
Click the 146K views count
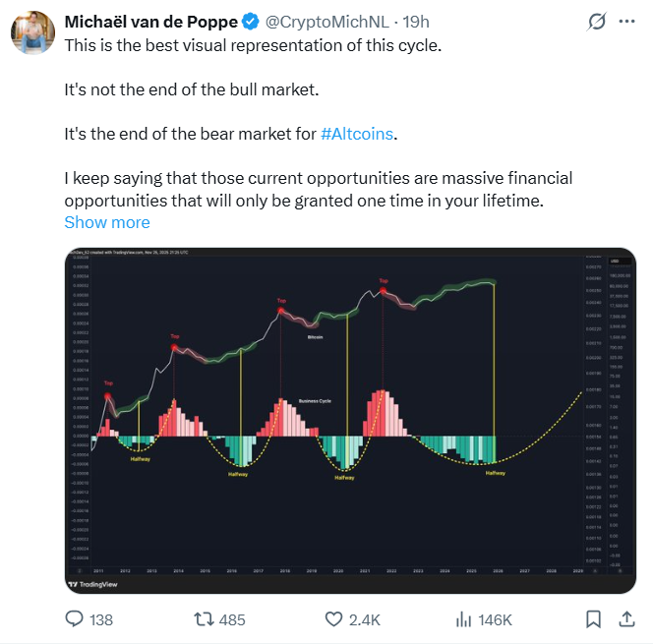coord(494,620)
